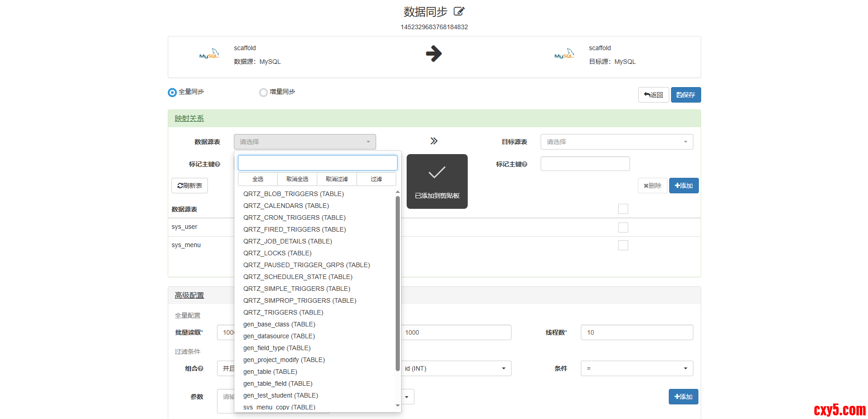Screen dimensions: 868x419
Task: Expand the 条件 operator dropdown
Action: pos(636,368)
